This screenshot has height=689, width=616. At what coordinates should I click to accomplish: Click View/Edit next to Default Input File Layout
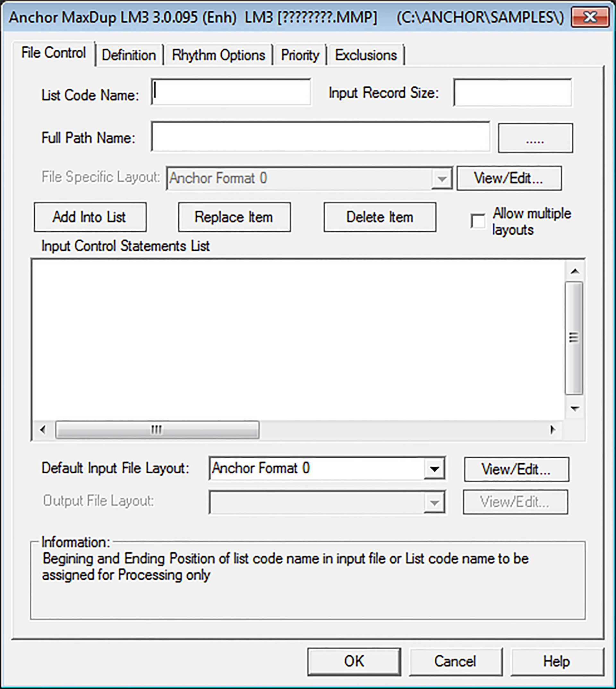click(x=516, y=469)
